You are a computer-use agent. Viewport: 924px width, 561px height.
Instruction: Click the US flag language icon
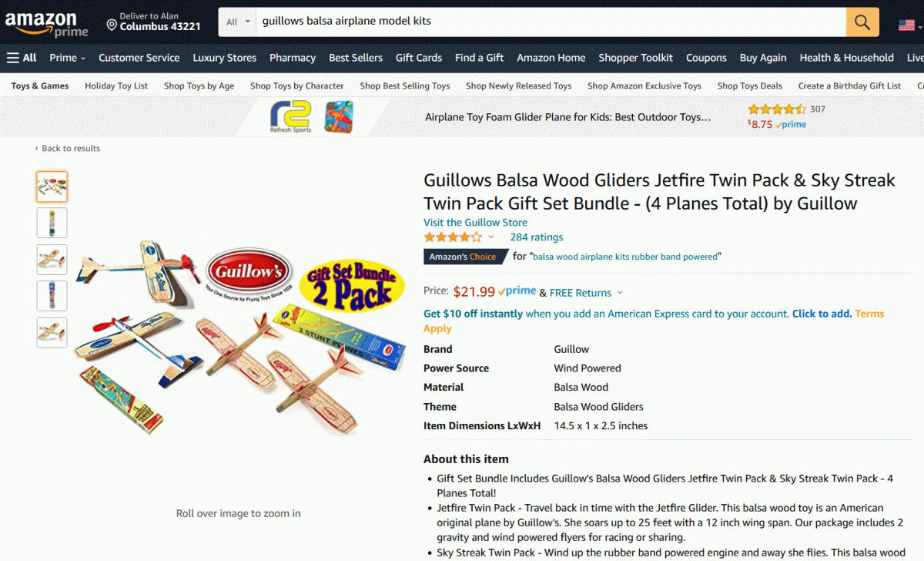point(906,25)
